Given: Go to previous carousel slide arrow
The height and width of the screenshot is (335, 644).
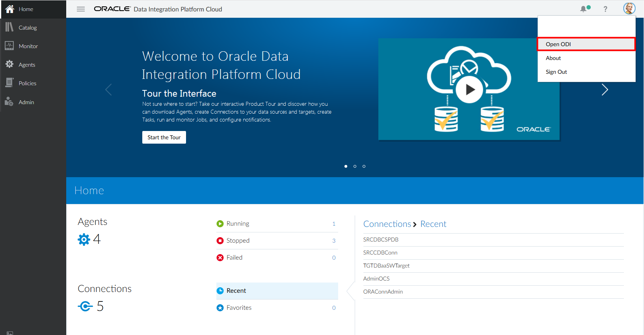Looking at the screenshot, I should [x=109, y=90].
